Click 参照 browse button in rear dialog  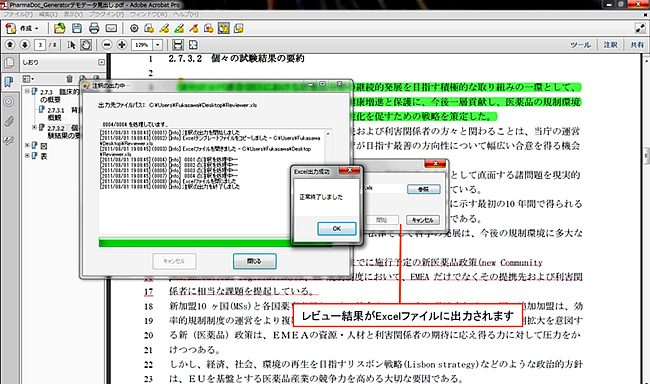point(423,189)
